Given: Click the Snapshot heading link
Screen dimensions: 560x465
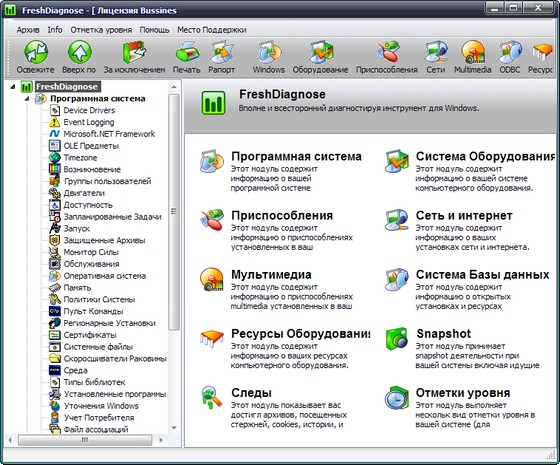Looking at the screenshot, I should 444,334.
